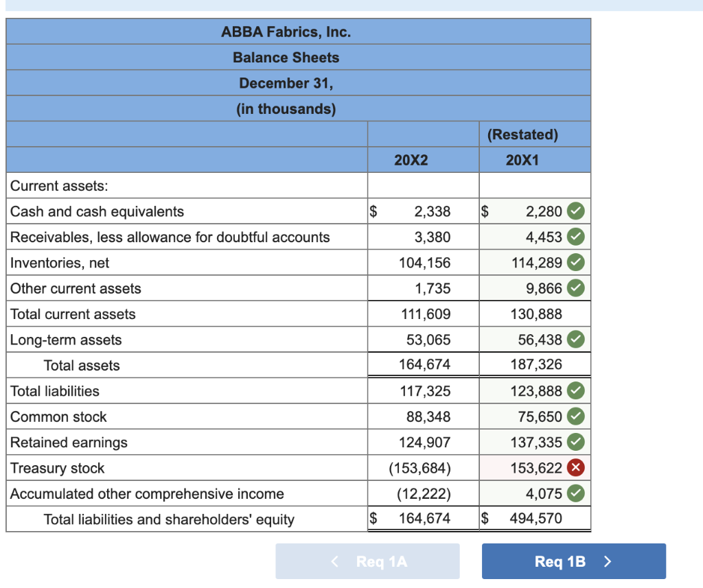Click the green checkmark beside 75,650
The image size is (703, 588).
tap(576, 416)
